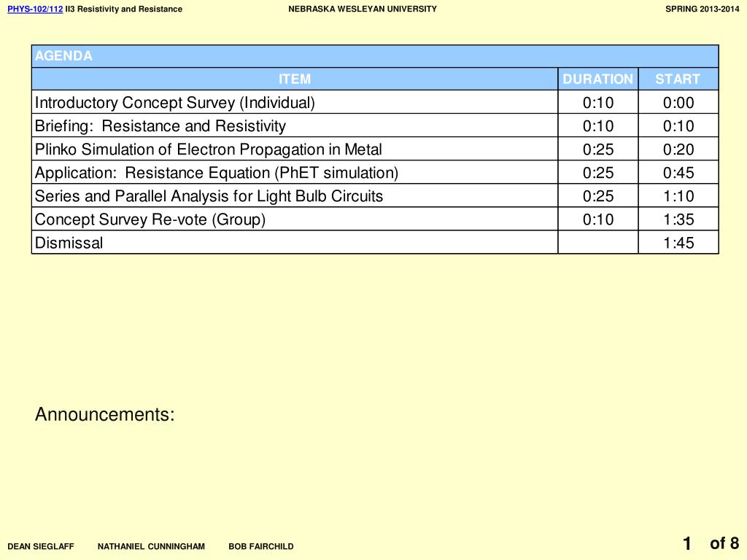Image resolution: width=747 pixels, height=560 pixels.
Task: Click duration 0:25 for Light Bulb Circuits row
Action: tap(598, 195)
